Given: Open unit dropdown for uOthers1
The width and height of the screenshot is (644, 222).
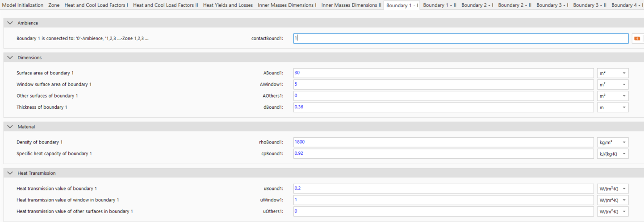Looking at the screenshot, I should (613, 211).
